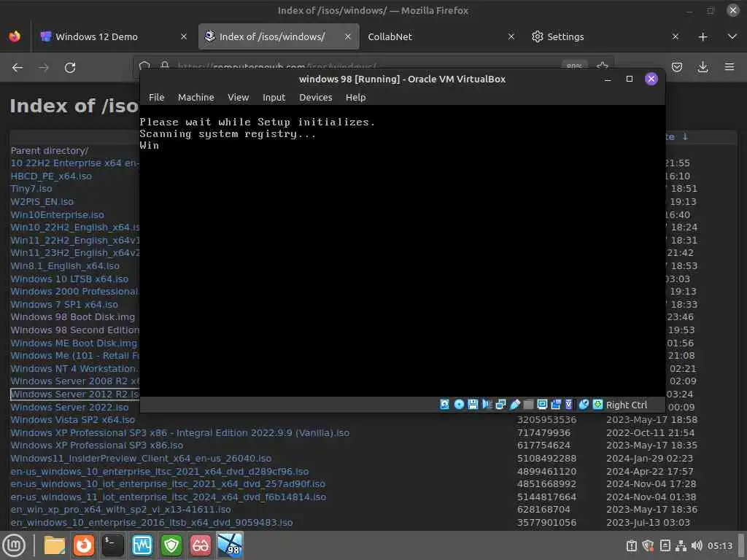747x560 pixels.
Task: Open the Parent directory/ link
Action: tap(50, 150)
